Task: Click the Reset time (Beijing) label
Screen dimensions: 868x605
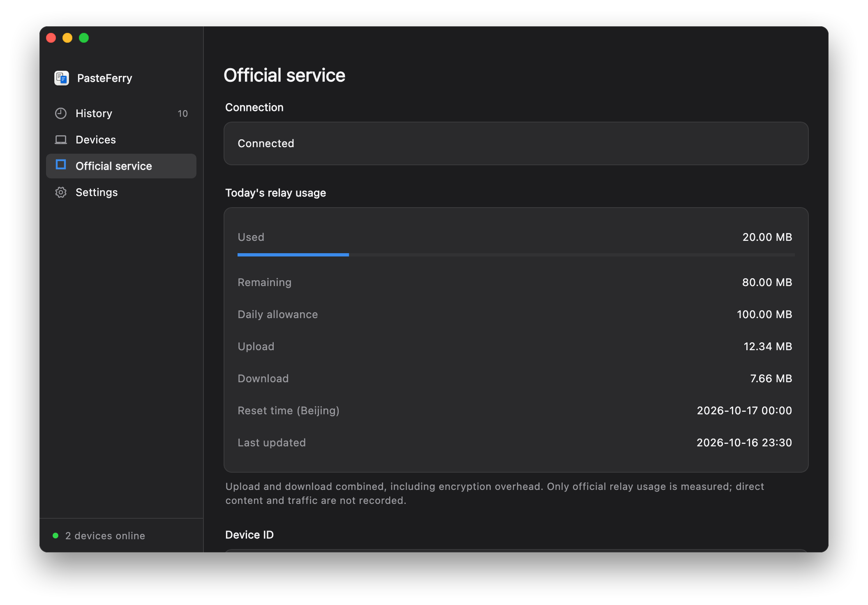Action: [x=289, y=411]
